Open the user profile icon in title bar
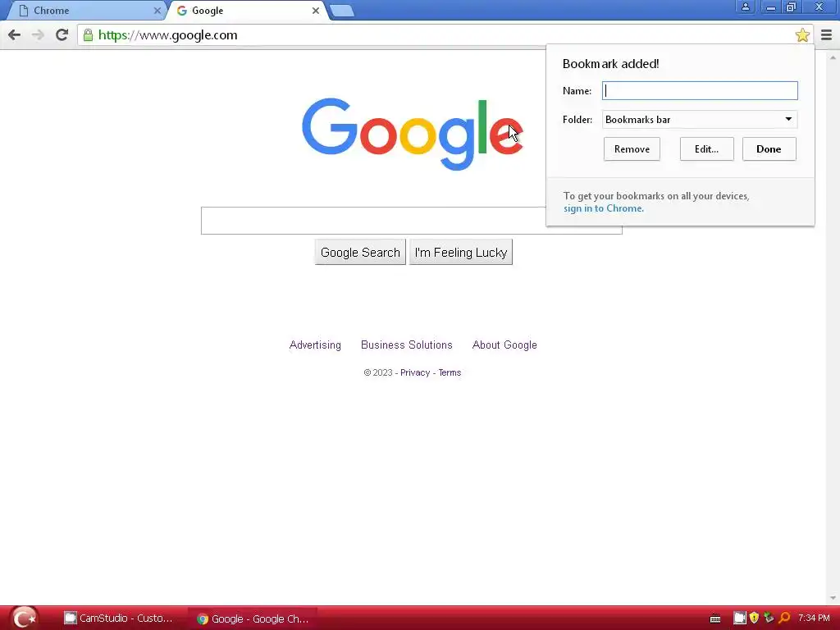840x630 pixels. (745, 7)
